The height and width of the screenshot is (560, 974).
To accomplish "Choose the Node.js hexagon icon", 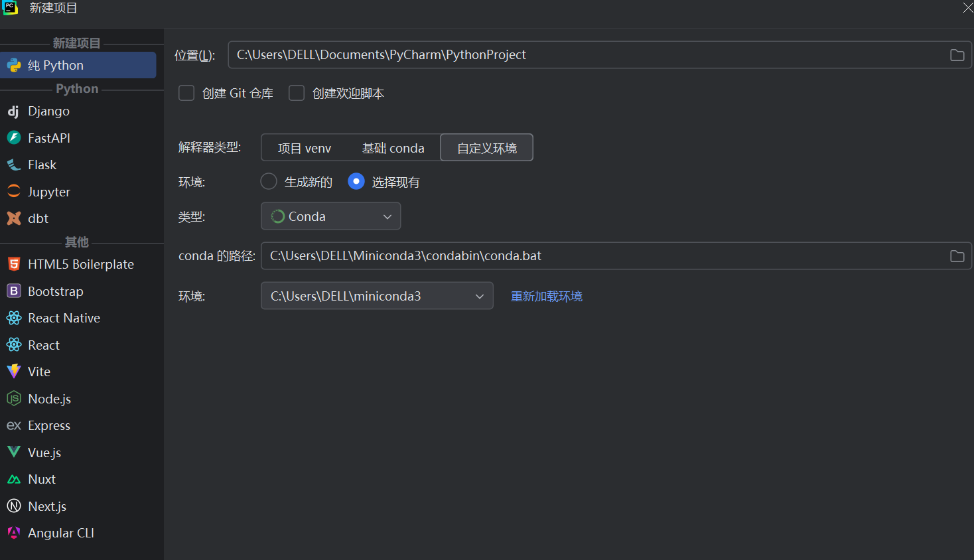I will (14, 398).
